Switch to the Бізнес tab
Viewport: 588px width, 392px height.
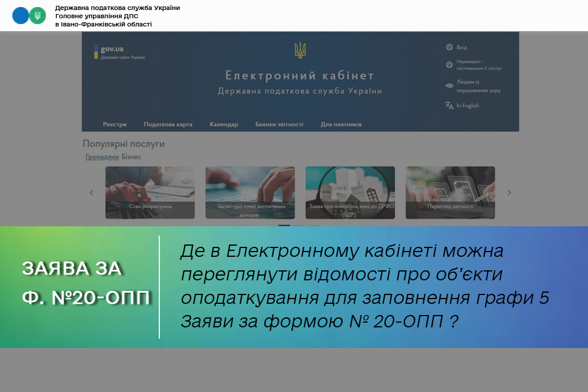coord(131,157)
